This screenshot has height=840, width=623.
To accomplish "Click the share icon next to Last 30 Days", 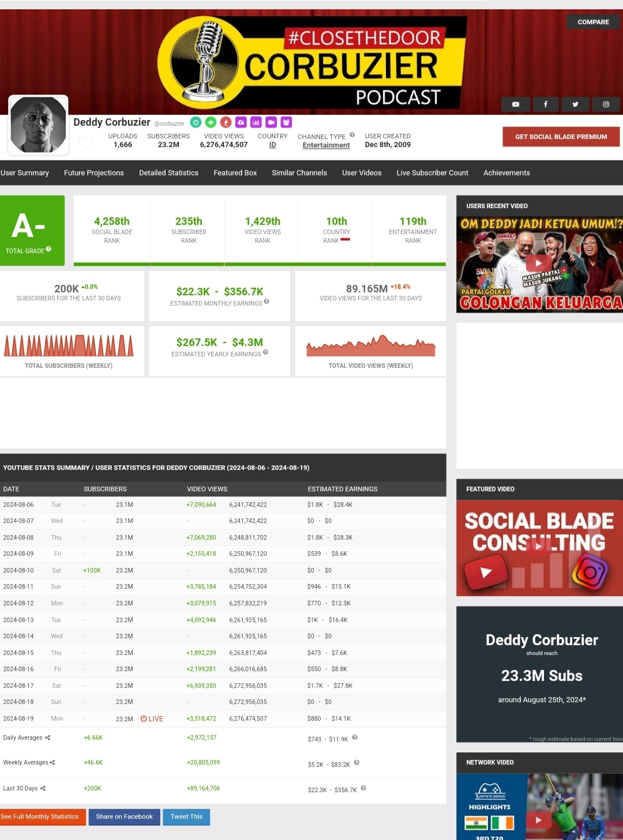I will (43, 789).
